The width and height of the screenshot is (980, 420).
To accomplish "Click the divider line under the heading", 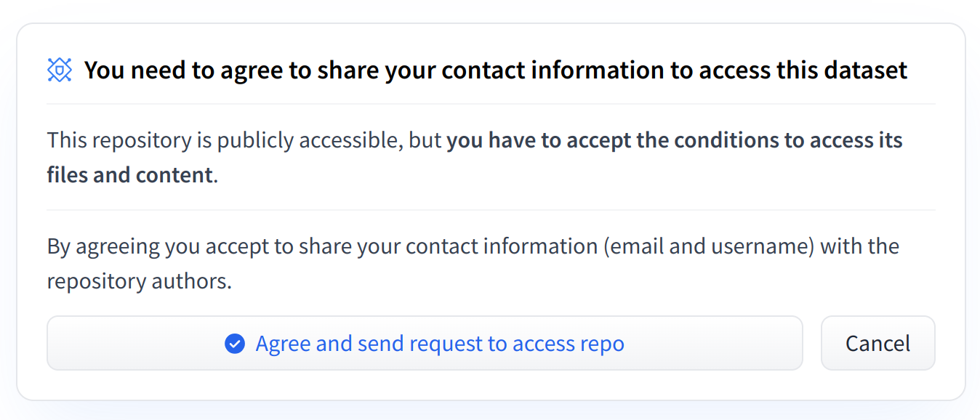I will [x=491, y=104].
